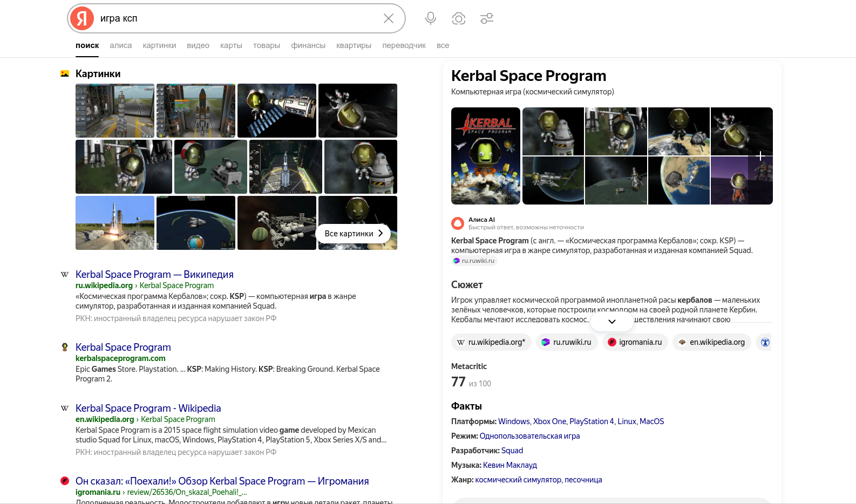Open Linux platform link

pos(627,421)
